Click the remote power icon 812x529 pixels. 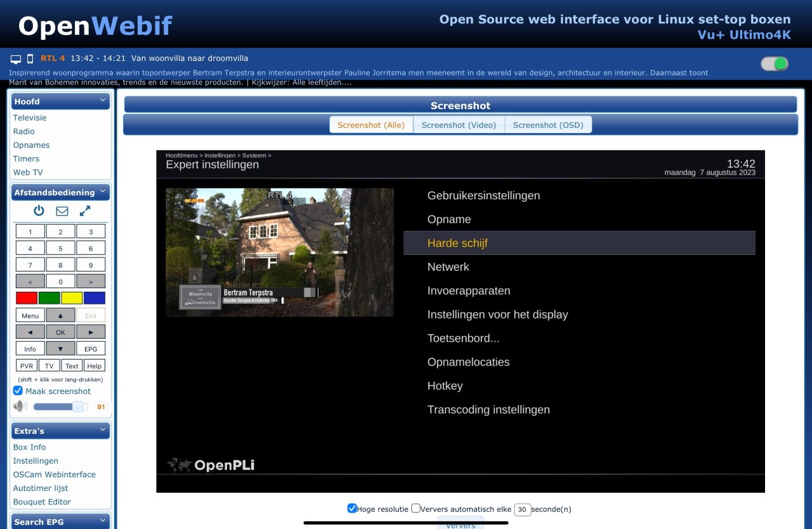39,211
